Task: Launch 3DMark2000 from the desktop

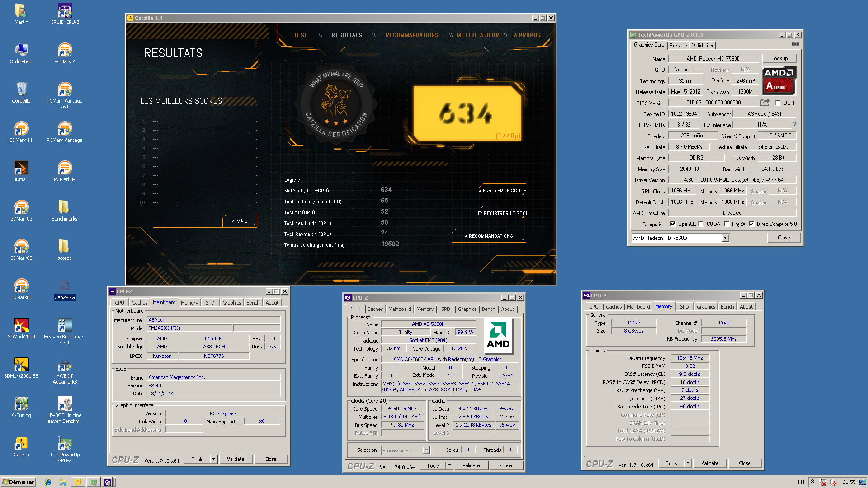Action: [x=21, y=328]
